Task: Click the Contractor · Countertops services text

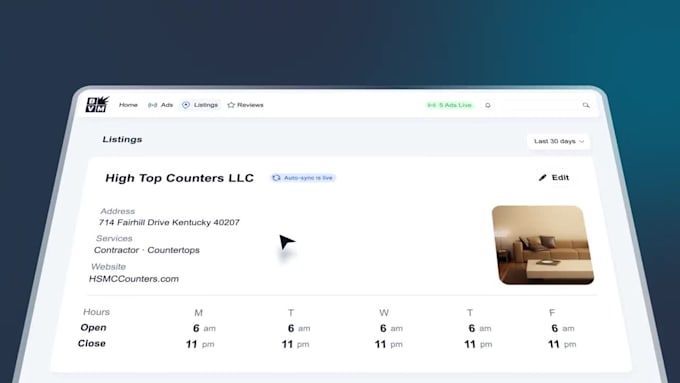Action: [x=147, y=250]
